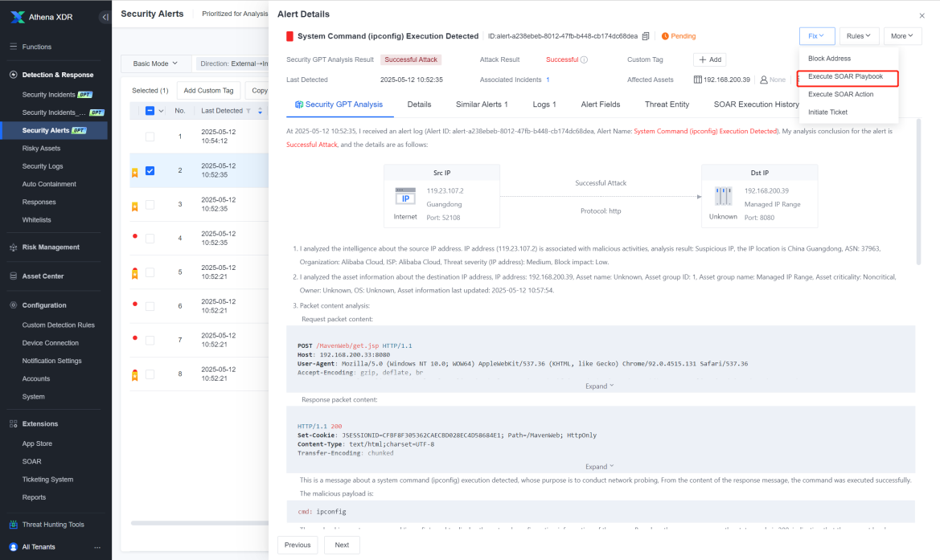940x560 pixels.
Task: Sort by Last Detected arrows icon
Action: tap(261, 111)
